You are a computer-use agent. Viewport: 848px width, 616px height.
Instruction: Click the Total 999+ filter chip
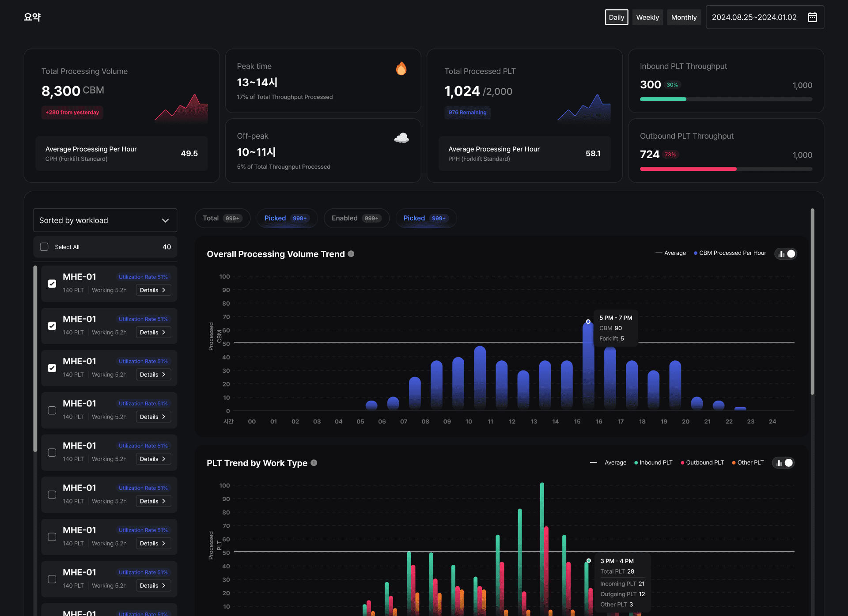tap(223, 218)
